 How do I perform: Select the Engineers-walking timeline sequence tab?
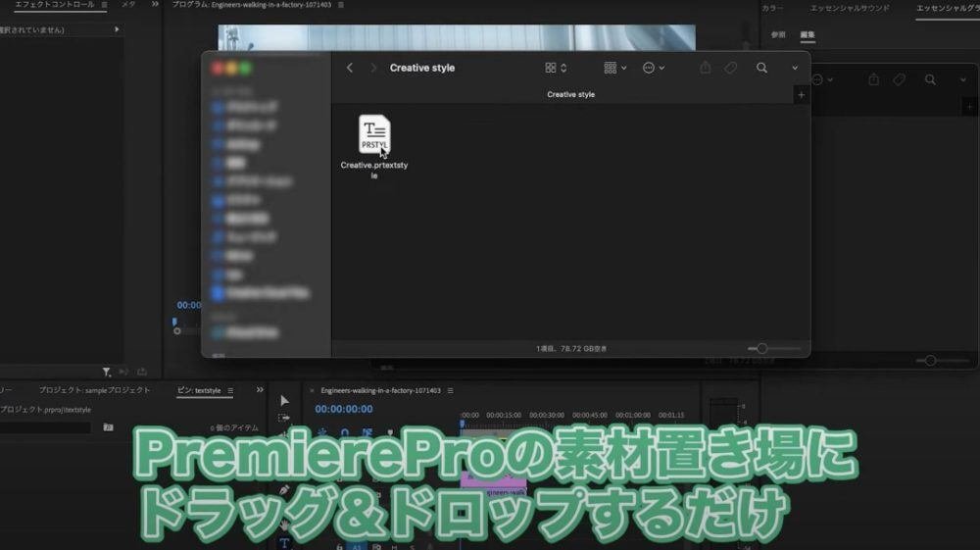coord(380,390)
